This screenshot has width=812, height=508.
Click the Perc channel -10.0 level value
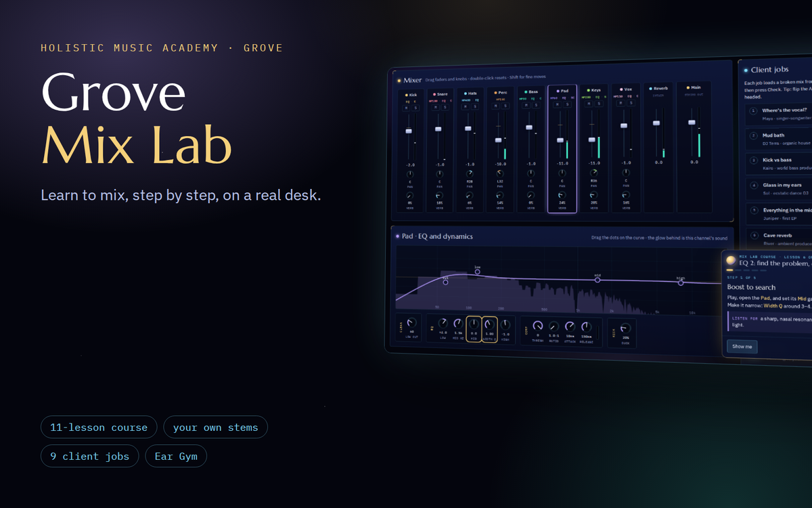point(500,164)
